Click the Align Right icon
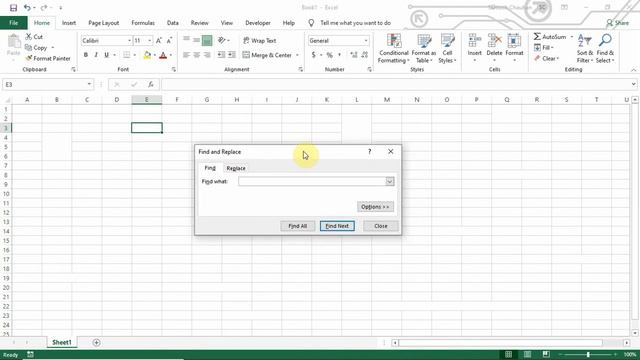The image size is (640, 360). click(207, 55)
